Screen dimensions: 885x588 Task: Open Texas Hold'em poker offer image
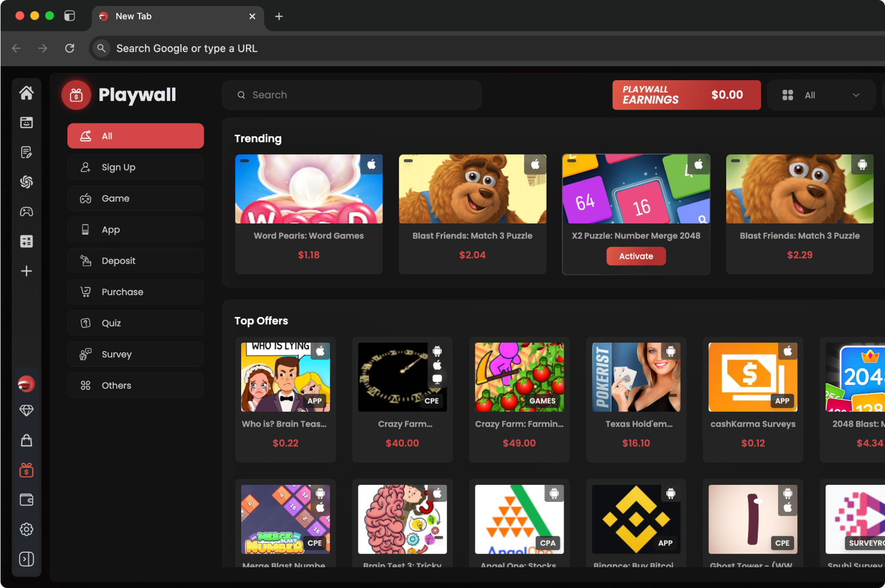[x=636, y=377]
